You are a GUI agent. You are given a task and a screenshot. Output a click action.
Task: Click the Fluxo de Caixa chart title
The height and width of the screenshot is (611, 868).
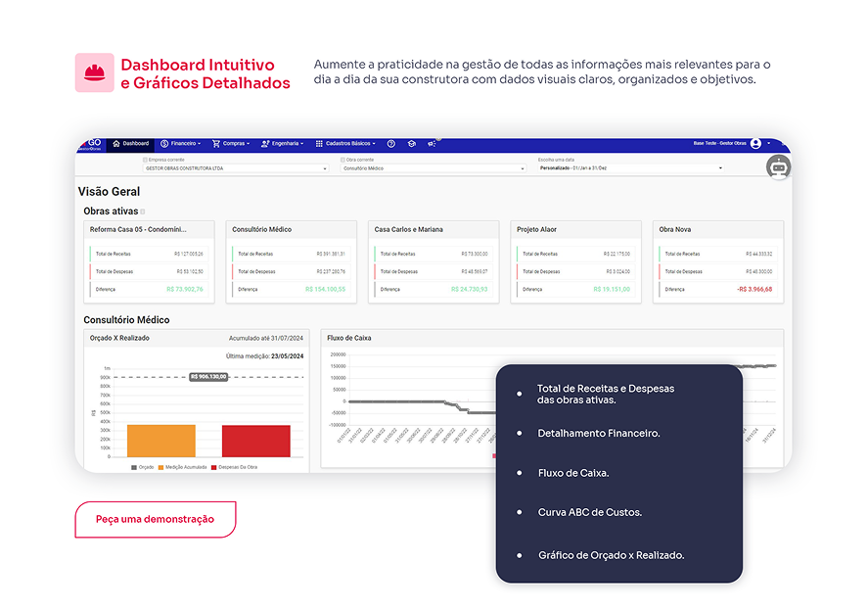[349, 338]
